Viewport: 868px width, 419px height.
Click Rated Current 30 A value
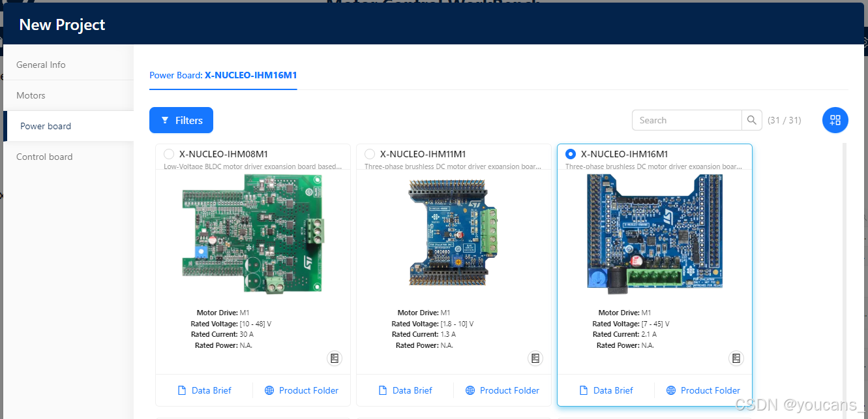coord(247,334)
